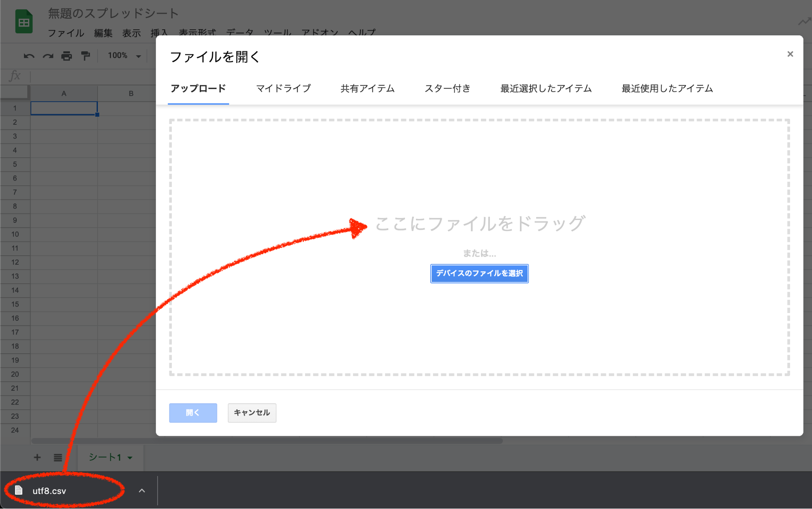Open the ファイル menu

(x=66, y=33)
